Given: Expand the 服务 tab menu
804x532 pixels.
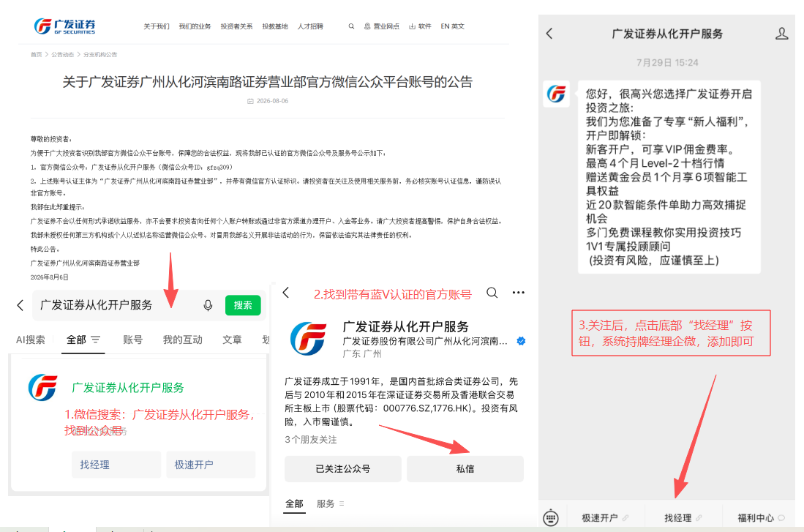Looking at the screenshot, I should pyautogui.click(x=330, y=503).
